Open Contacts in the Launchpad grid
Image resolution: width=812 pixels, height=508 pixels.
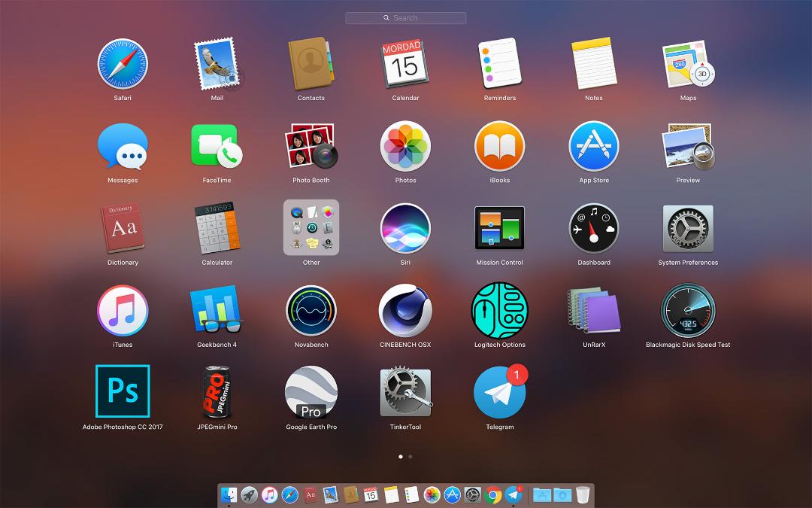pyautogui.click(x=311, y=64)
